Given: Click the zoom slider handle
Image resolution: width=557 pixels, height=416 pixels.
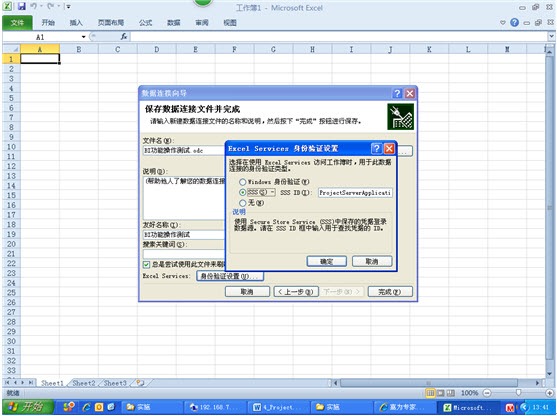Looking at the screenshot, I should click(x=518, y=393).
